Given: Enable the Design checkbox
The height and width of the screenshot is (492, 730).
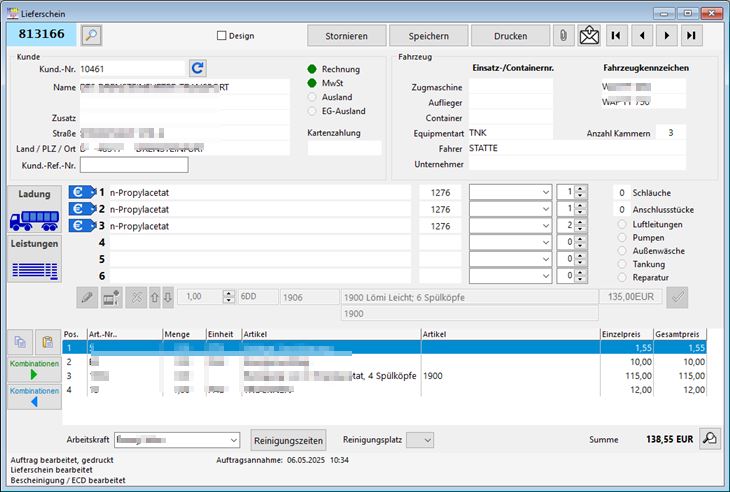Looking at the screenshot, I should [222, 36].
